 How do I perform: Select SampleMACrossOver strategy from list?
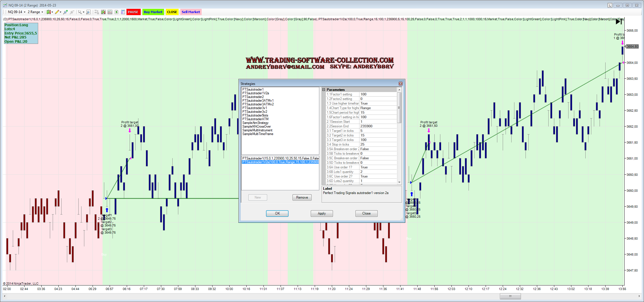pyautogui.click(x=256, y=126)
